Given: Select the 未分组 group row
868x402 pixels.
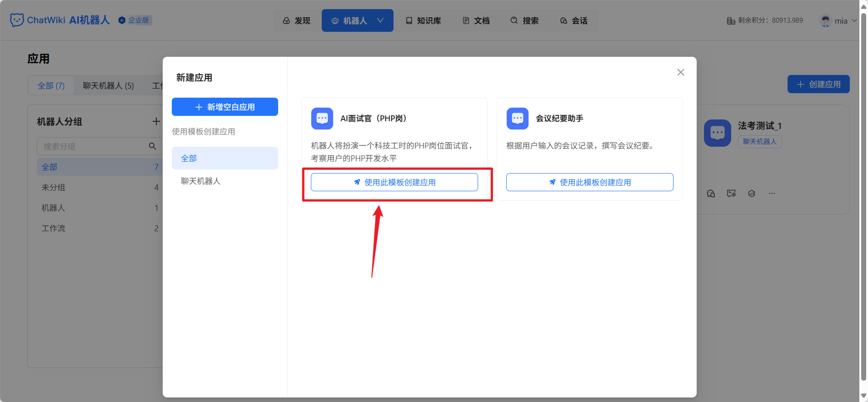Looking at the screenshot, I should (100, 187).
